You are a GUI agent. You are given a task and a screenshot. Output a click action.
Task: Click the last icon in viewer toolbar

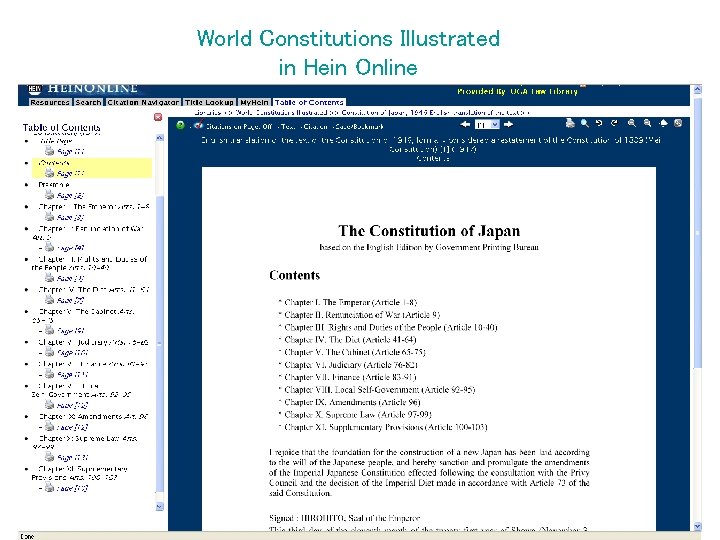pos(678,123)
